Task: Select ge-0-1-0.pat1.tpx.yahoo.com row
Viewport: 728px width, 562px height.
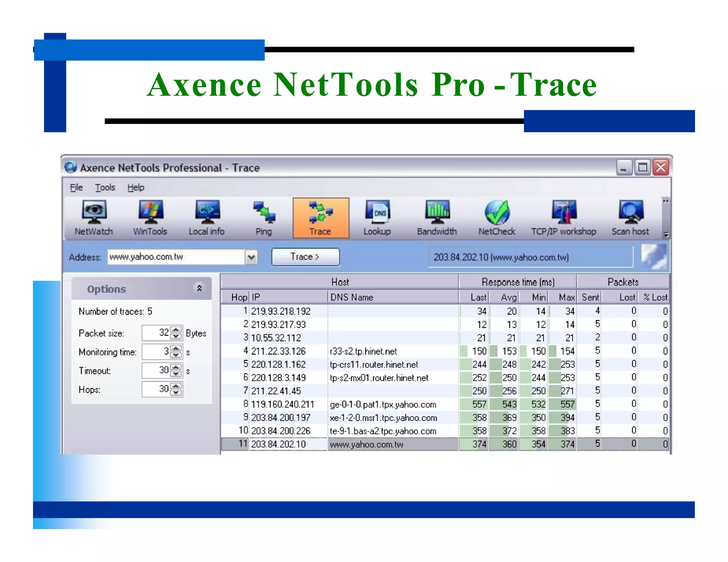Action: click(445, 404)
